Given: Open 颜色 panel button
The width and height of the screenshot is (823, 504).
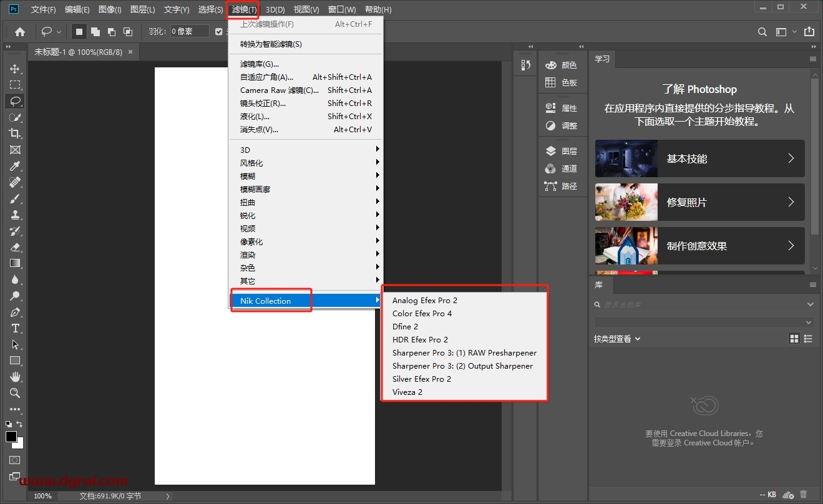Looking at the screenshot, I should tap(561, 65).
